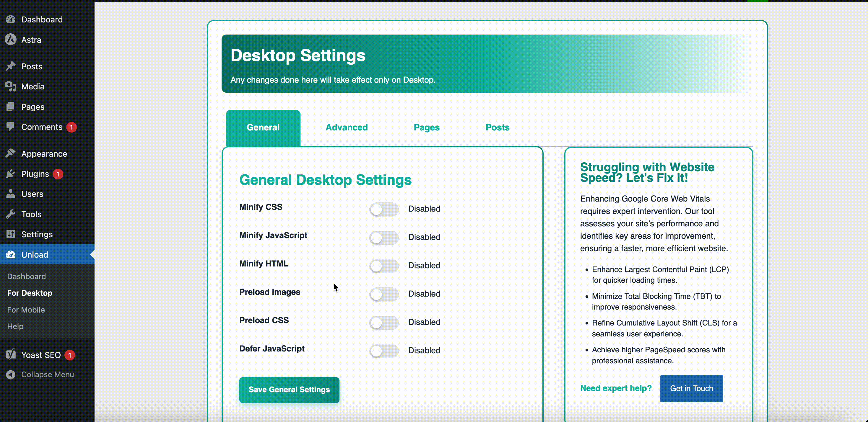Open the Pages settings tab
The width and height of the screenshot is (868, 422).
pos(427,127)
